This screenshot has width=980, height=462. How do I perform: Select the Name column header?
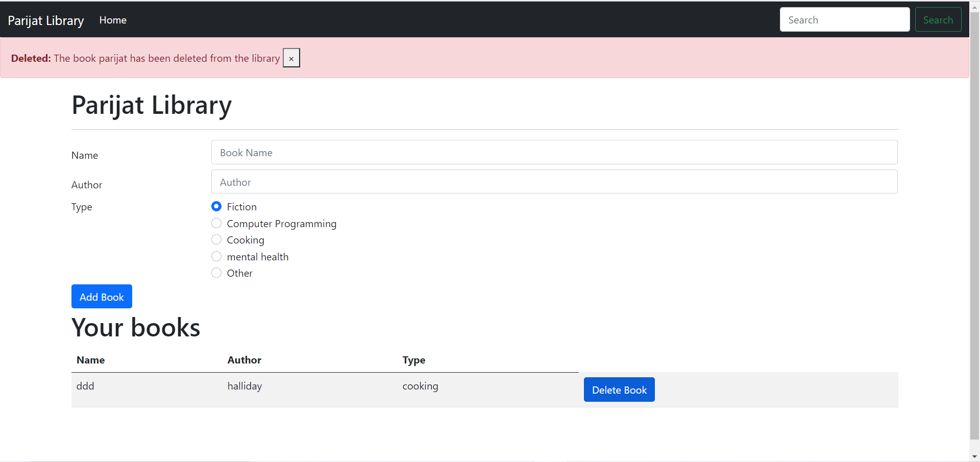(90, 360)
